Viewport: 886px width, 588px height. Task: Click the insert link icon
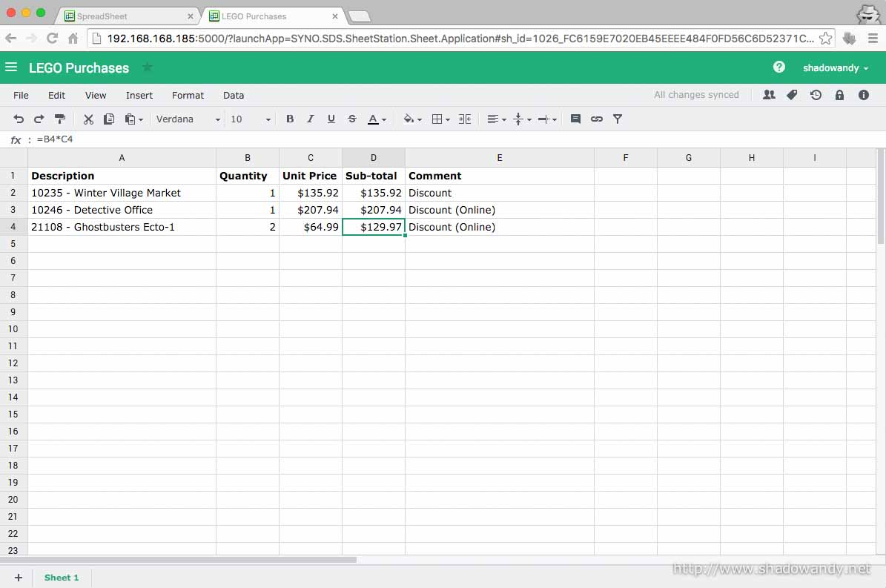click(x=597, y=119)
